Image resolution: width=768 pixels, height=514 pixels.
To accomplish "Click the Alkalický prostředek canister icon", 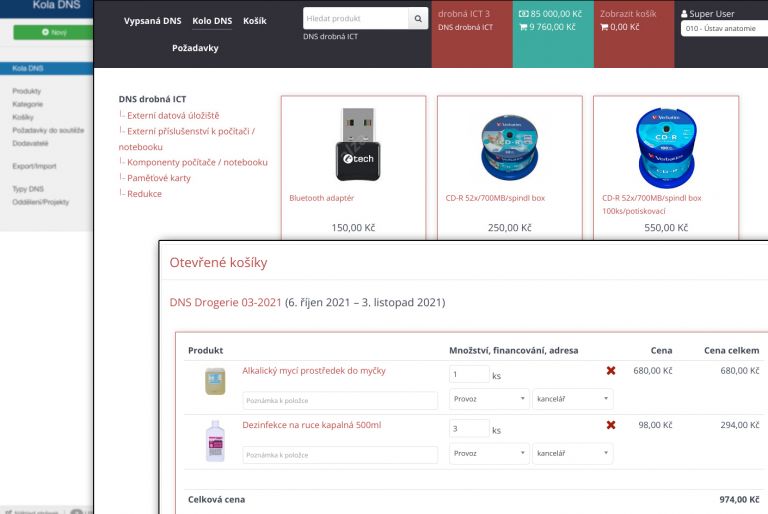I will tap(215, 381).
